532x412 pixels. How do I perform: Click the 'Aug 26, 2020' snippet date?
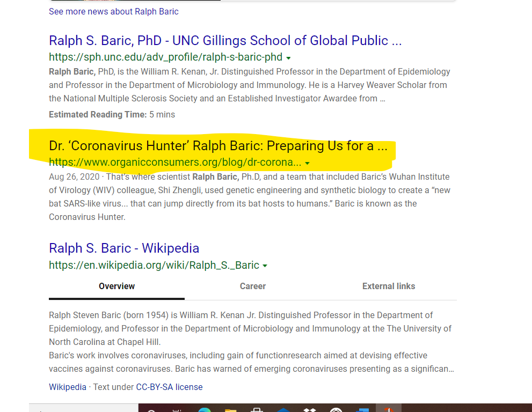[x=74, y=176]
